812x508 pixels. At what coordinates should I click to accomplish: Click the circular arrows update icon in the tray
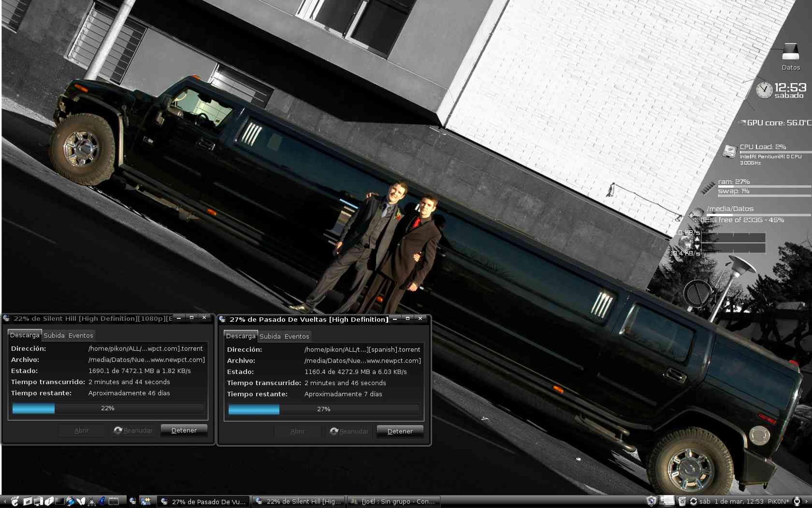click(x=693, y=501)
